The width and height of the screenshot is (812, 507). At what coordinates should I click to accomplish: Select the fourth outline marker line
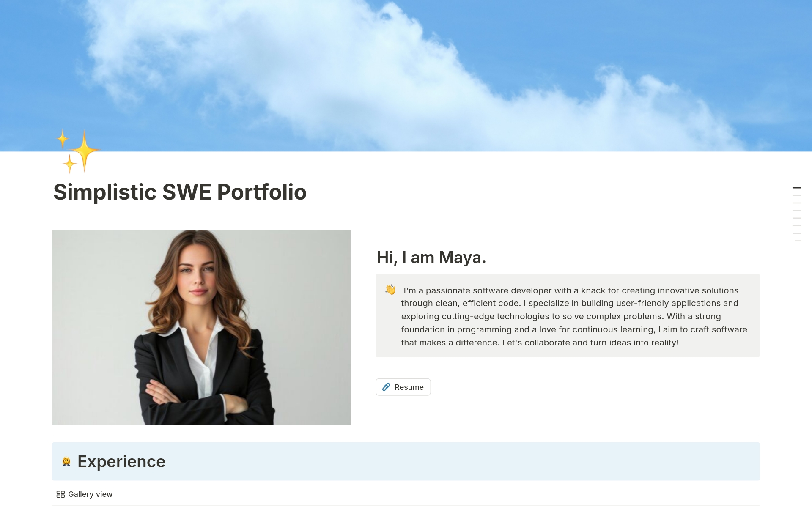tap(797, 211)
